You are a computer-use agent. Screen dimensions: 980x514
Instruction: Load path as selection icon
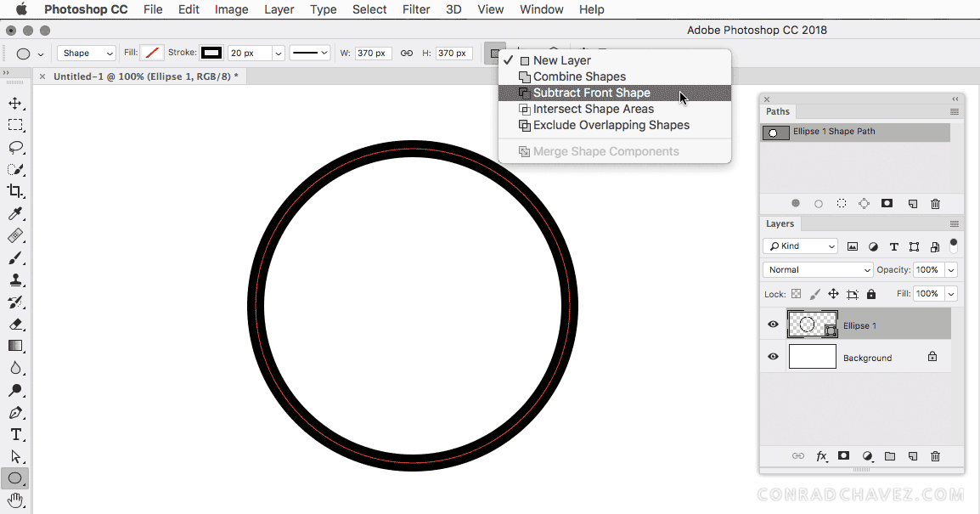point(842,203)
